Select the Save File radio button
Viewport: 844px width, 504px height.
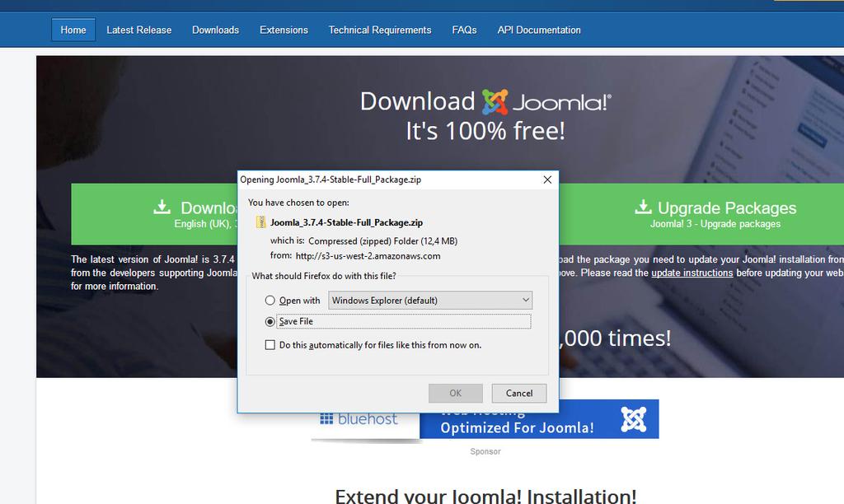pyautogui.click(x=270, y=322)
